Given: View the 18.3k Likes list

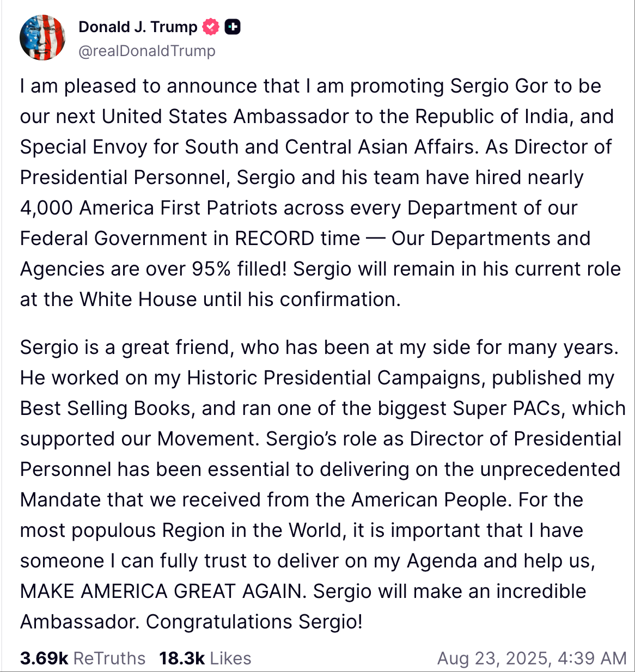Looking at the screenshot, I should point(205,658).
